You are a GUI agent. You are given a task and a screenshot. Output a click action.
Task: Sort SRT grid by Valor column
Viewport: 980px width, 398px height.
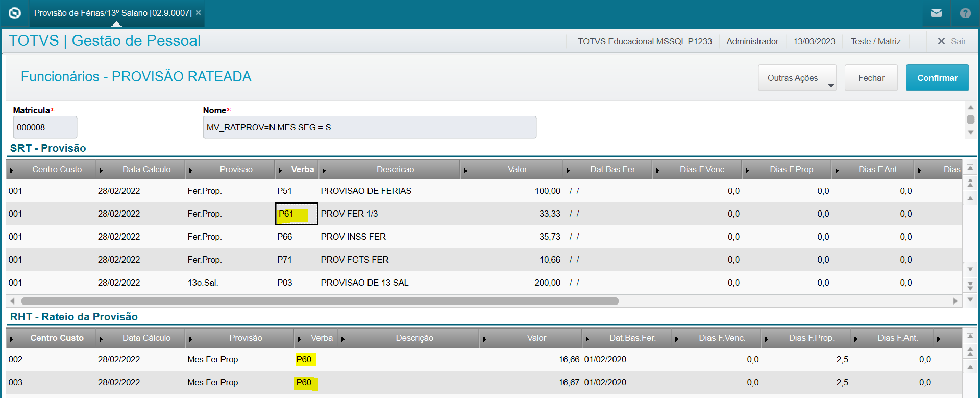(517, 170)
